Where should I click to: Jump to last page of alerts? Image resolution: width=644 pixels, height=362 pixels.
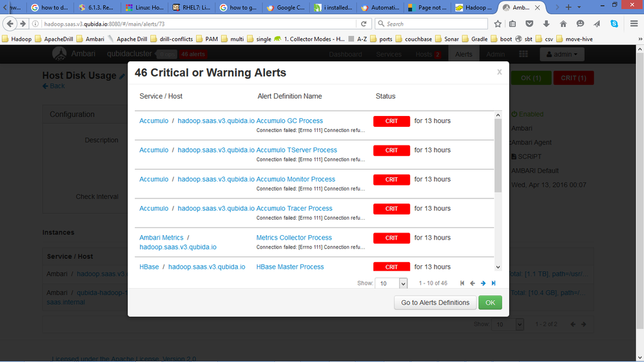click(494, 283)
